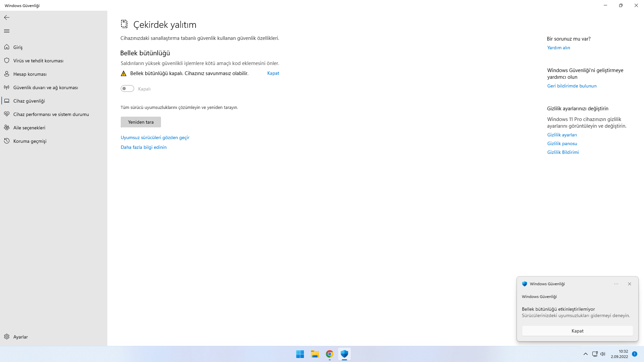The image size is (644, 362).
Task: Go to Aile seçenekleri
Action: point(54,128)
